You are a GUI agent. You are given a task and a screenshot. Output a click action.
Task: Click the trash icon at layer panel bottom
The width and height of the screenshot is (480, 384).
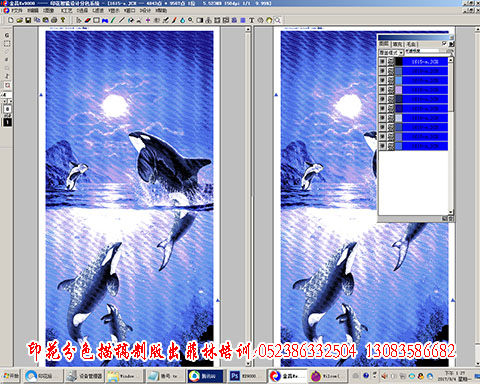450,219
